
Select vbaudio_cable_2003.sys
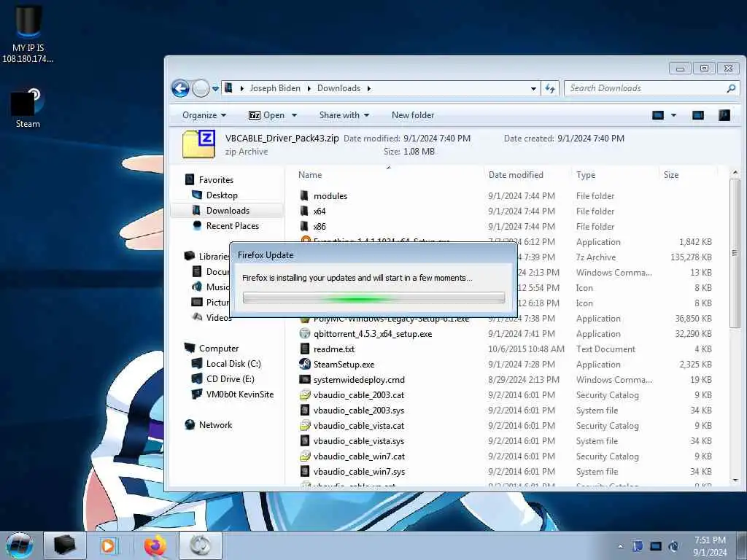pyautogui.click(x=358, y=410)
